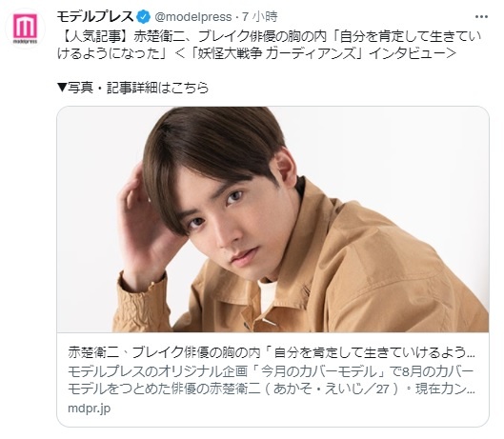Image resolution: width=504 pixels, height=439 pixels.
Task: Click the @modelpress handle
Action: 192,17
